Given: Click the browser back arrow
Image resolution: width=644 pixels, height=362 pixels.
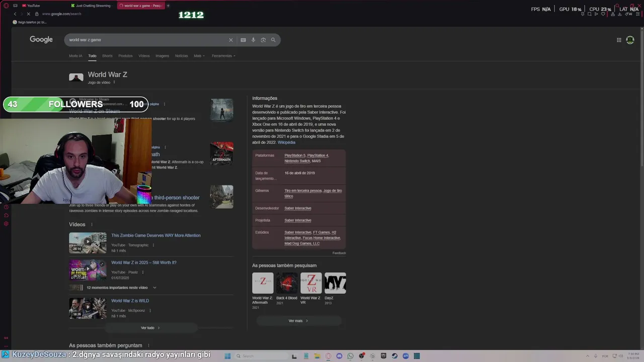Looking at the screenshot, I should (15, 14).
